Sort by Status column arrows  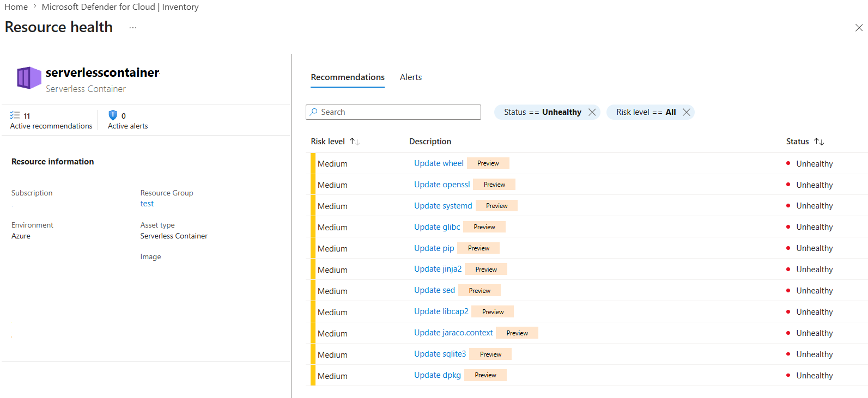point(819,142)
